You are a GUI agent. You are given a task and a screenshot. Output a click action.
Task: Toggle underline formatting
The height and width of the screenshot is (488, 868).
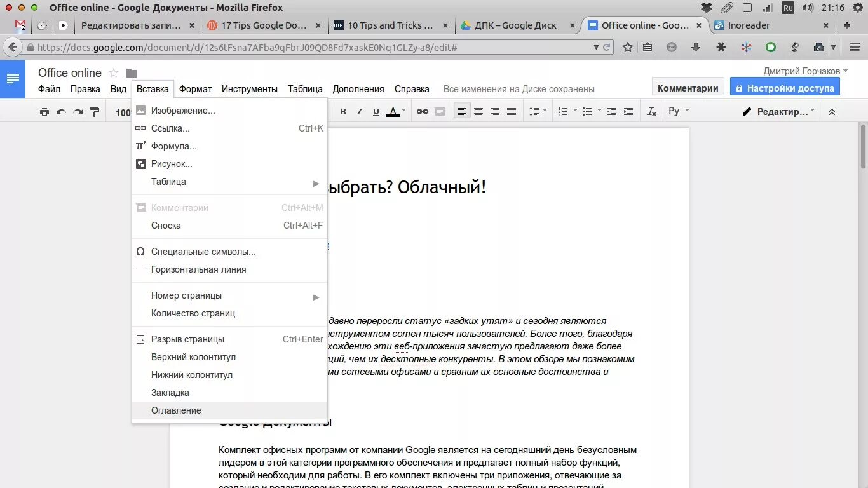click(x=376, y=112)
